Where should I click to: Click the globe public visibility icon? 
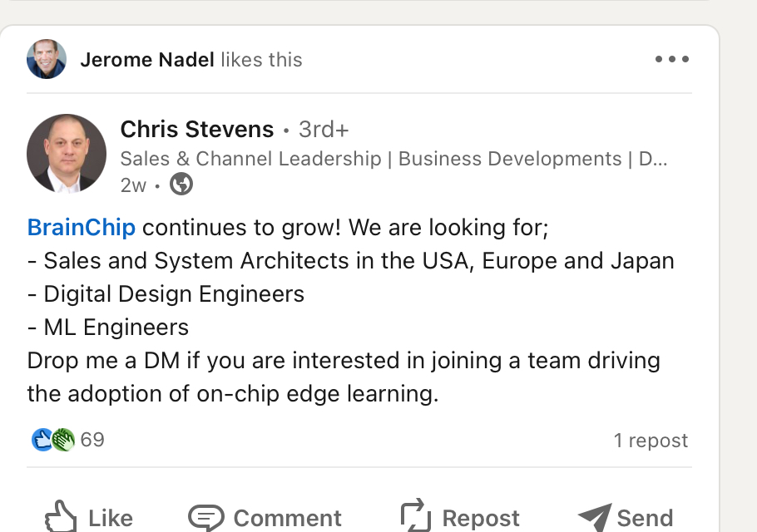point(181,185)
